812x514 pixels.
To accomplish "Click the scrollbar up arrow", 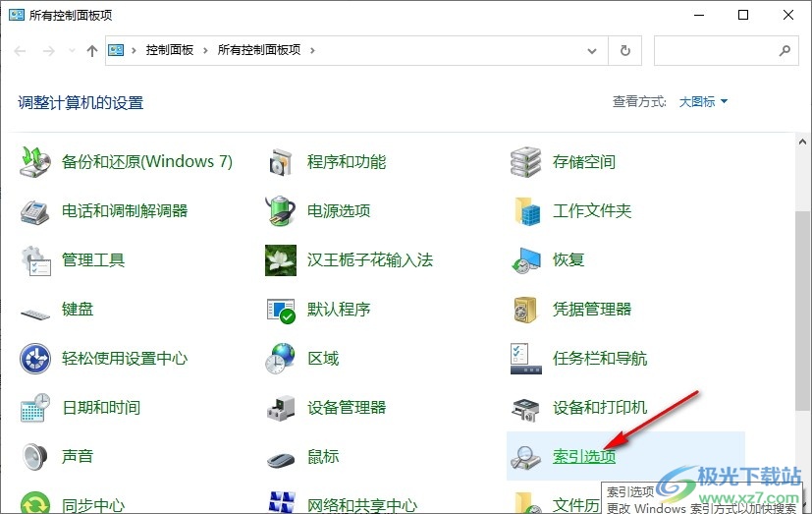I will pos(802,142).
